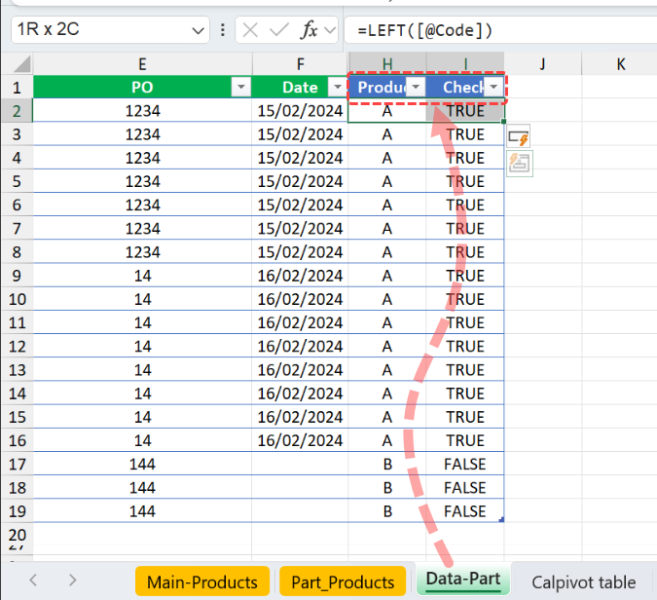The height and width of the screenshot is (600, 657).
Task: Open the Date column filter dropdown
Action: [336, 88]
